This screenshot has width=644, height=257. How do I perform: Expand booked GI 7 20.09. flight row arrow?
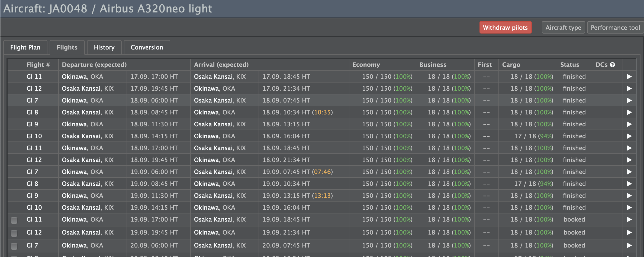pos(629,246)
